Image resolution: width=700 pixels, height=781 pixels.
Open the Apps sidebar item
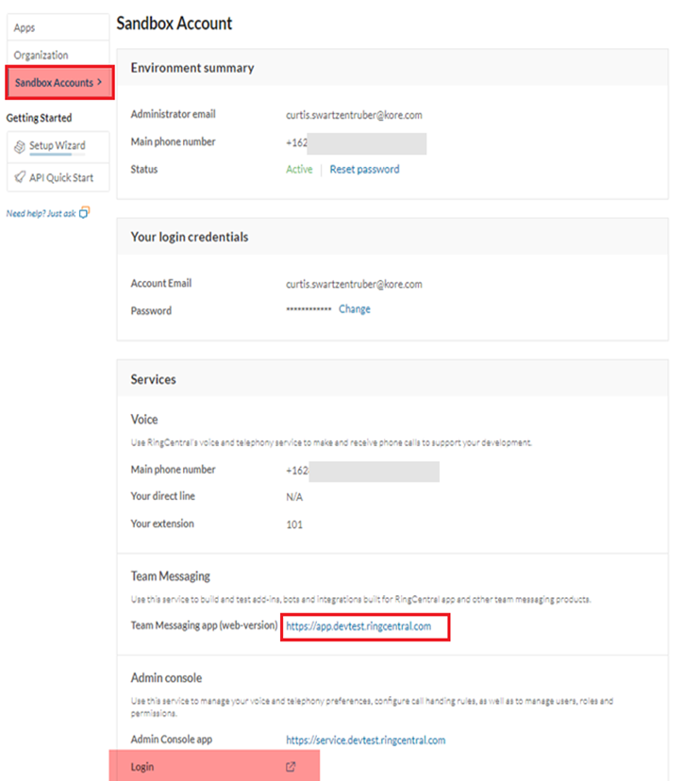[25, 28]
